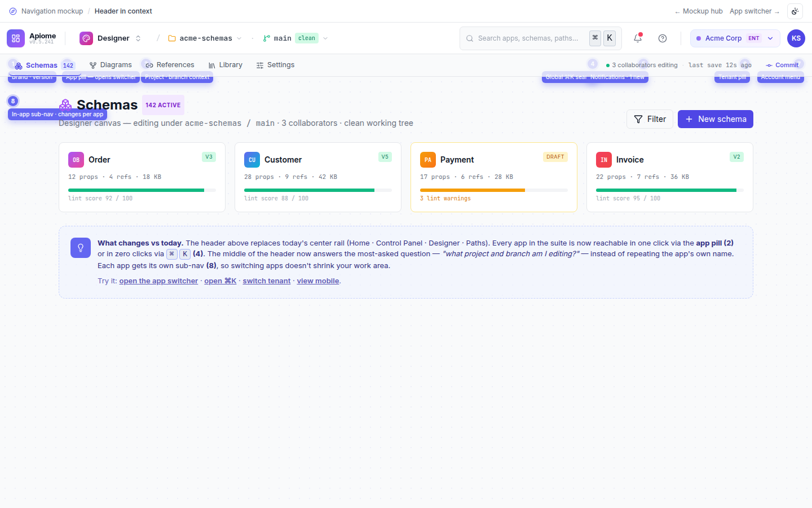Image resolution: width=812 pixels, height=508 pixels.
Task: Open the Acme Corp tenant dropdown chevron
Action: 770,38
